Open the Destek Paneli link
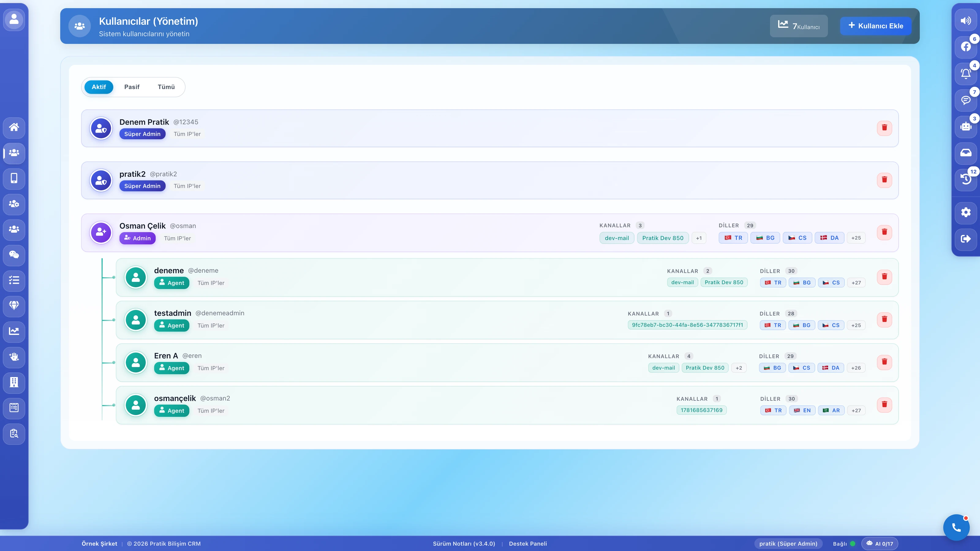980x551 pixels. coord(528,544)
